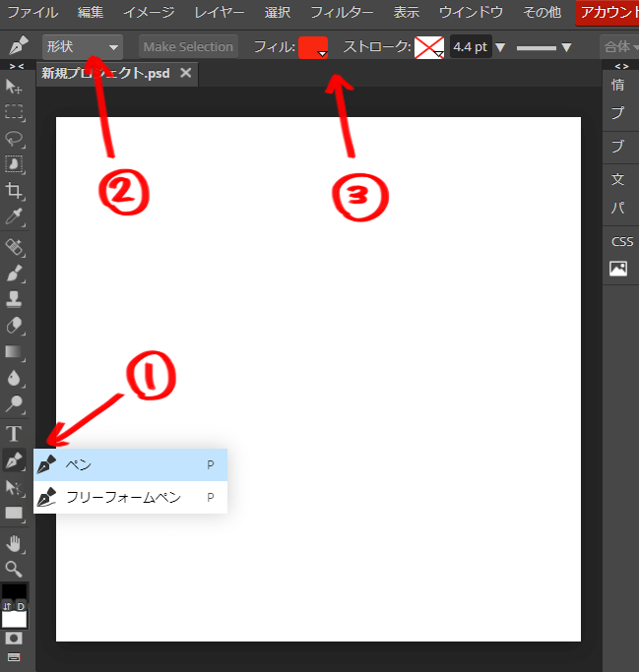Open the ファイル menu
639x672 pixels.
point(32,12)
